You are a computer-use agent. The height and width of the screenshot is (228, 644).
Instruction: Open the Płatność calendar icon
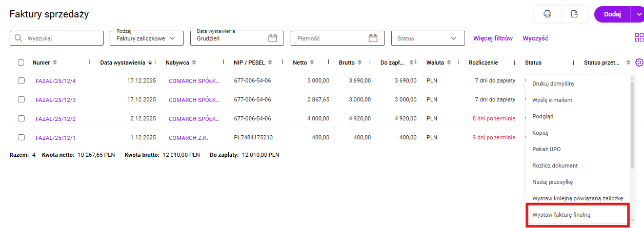[373, 38]
